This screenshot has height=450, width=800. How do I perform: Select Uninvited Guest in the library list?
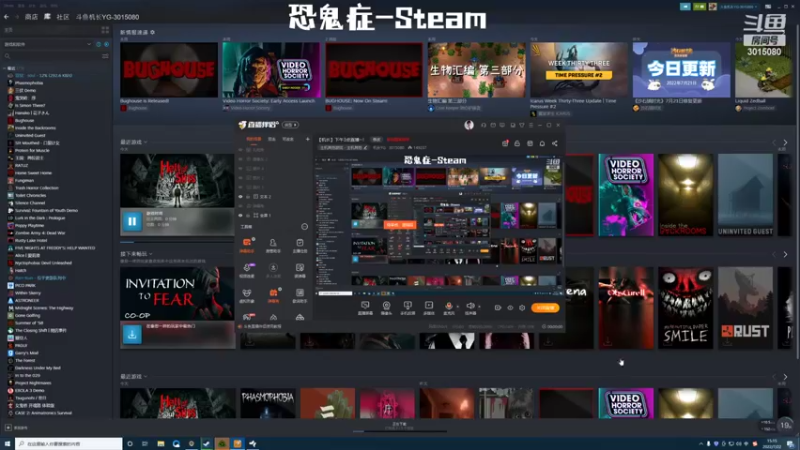[x=30, y=135]
